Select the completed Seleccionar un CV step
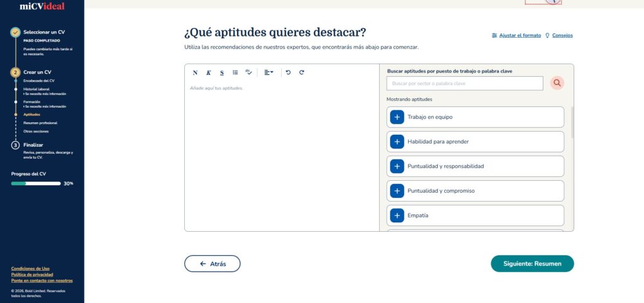644x303 pixels. 44,32
